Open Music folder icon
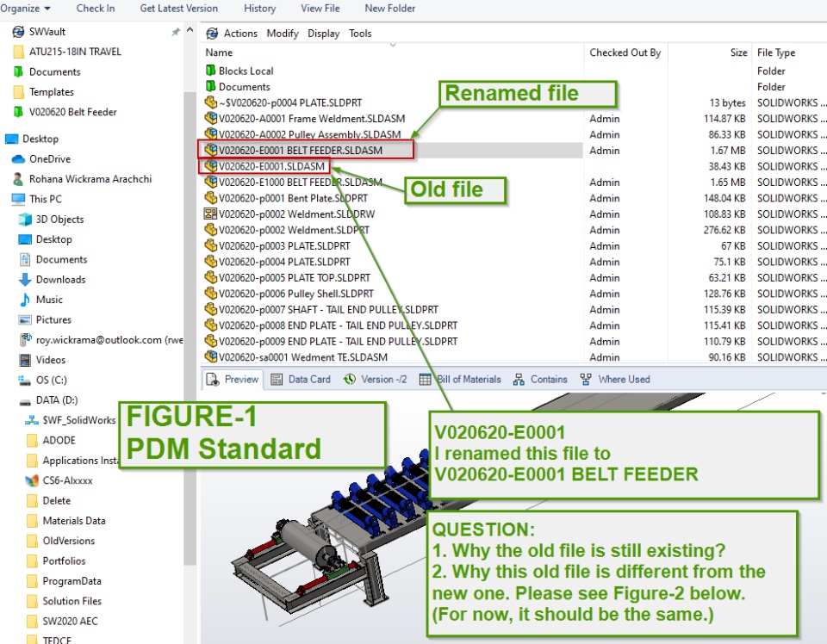This screenshot has width=827, height=644. [25, 300]
